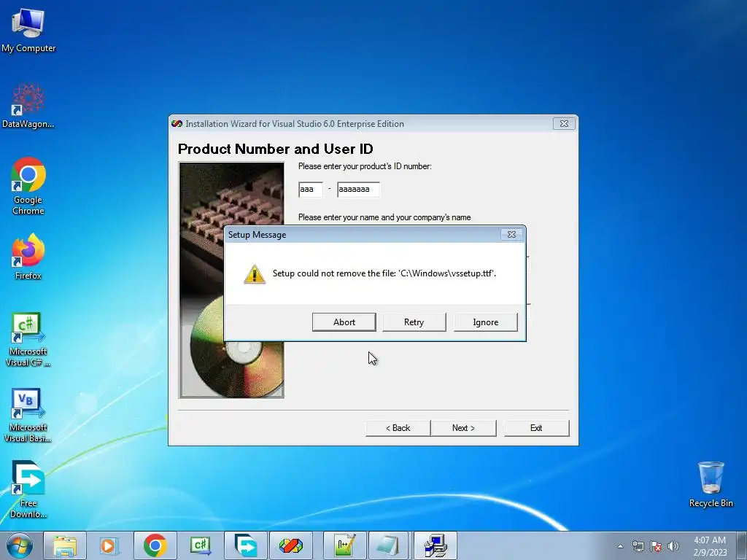Click the warning icon in Setup Message
This screenshot has height=560, width=747.
pyautogui.click(x=255, y=274)
